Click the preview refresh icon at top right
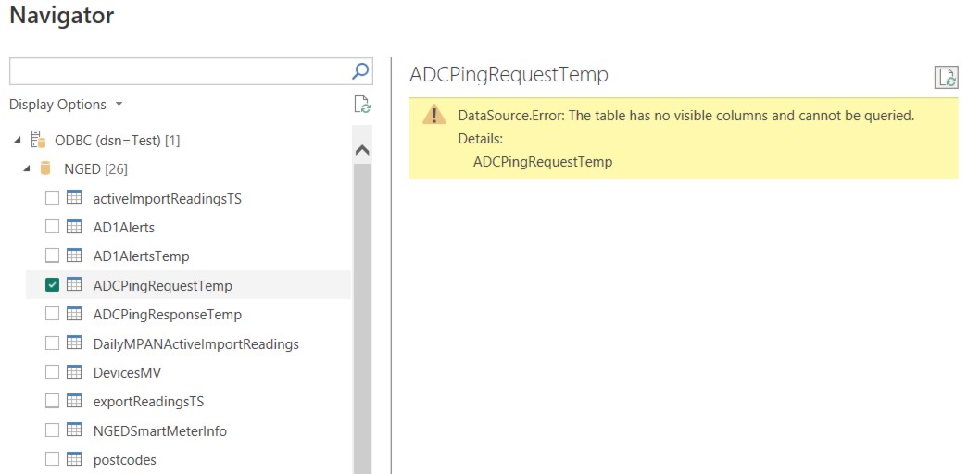The image size is (980, 474). point(946,77)
